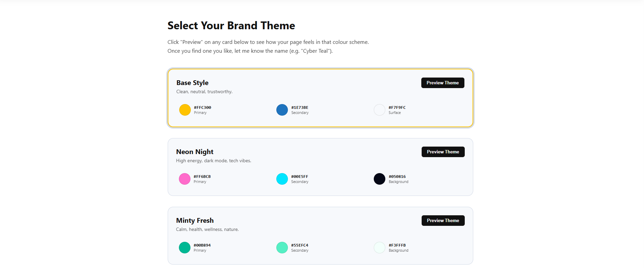Click the green #00B894 primary swatch
644x268 pixels.
[x=185, y=248]
